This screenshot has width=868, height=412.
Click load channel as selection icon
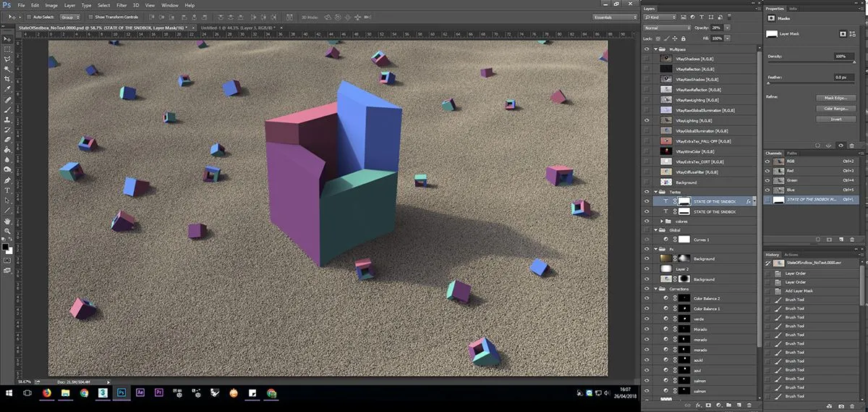click(x=818, y=240)
